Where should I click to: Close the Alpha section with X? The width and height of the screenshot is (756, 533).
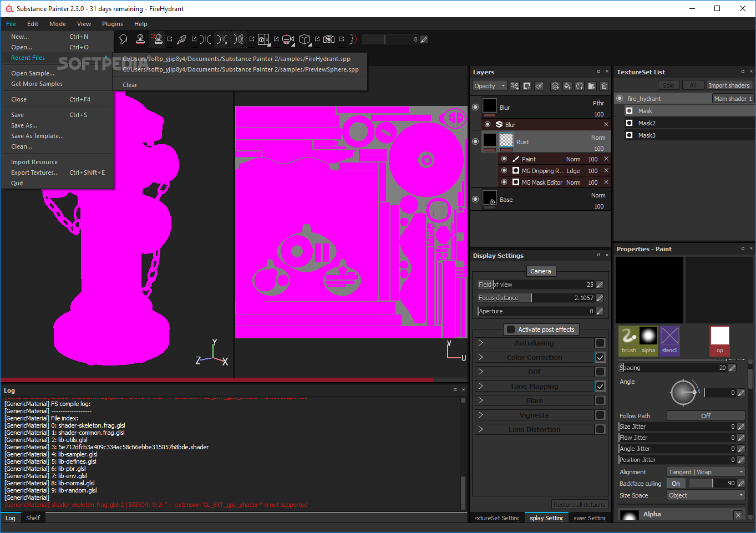[738, 515]
